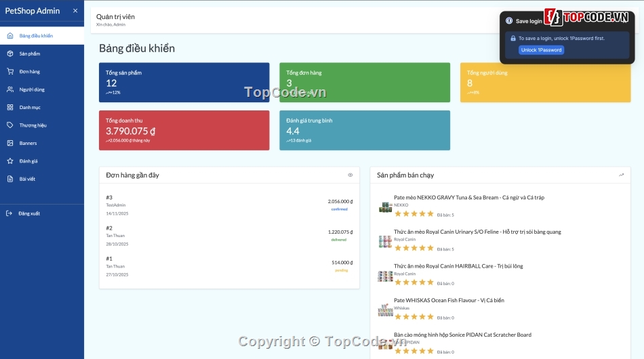This screenshot has width=644, height=359.
Task: Open order #2 dated 28/10/2025
Action: 229,236
